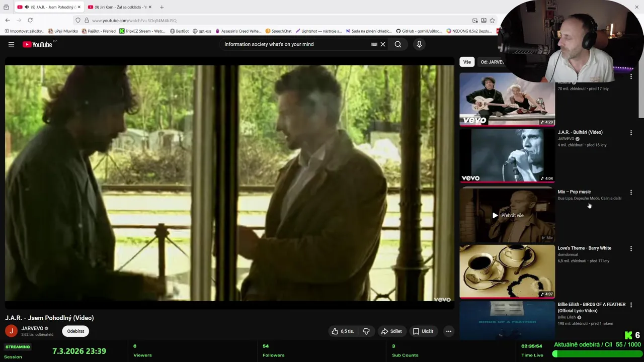
Task: Reload the page
Action: point(30,20)
